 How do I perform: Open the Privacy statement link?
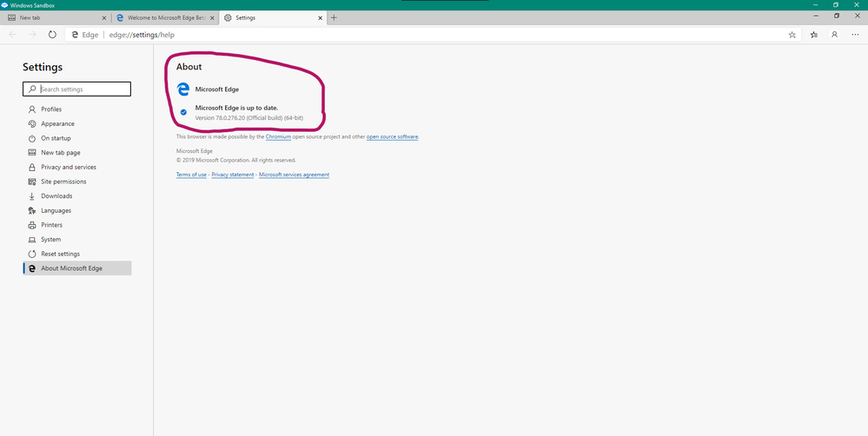pos(233,175)
